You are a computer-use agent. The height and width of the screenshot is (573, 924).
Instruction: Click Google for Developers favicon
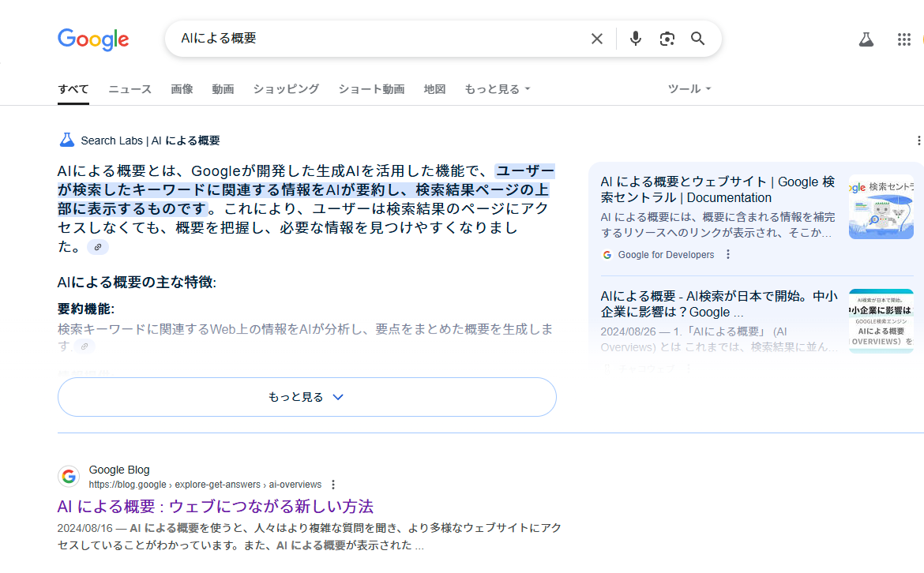pyautogui.click(x=607, y=255)
